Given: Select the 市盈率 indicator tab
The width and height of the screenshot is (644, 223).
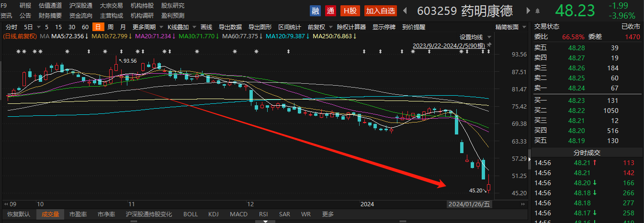Looking at the screenshot, I should tap(78, 214).
